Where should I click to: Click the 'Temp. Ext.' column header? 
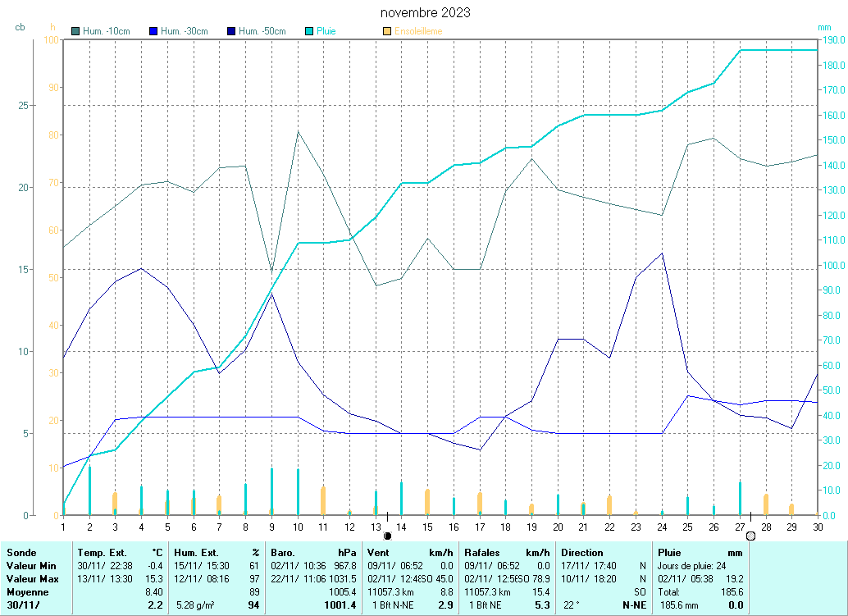click(x=102, y=553)
